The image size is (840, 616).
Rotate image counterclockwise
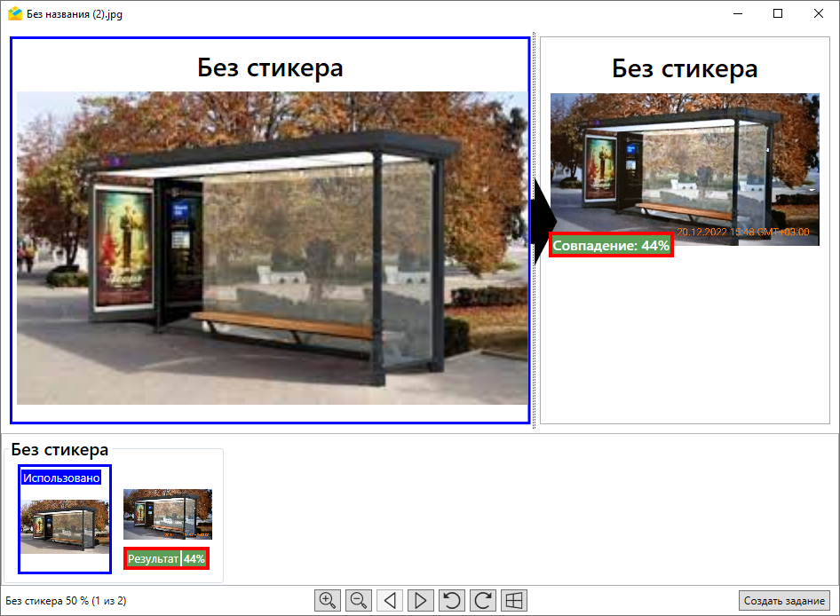click(452, 601)
